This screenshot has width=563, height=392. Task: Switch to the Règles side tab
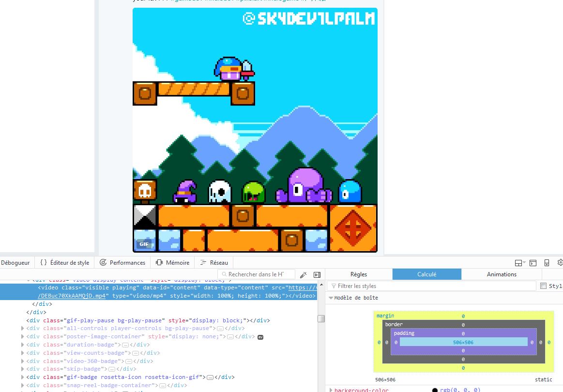click(359, 274)
